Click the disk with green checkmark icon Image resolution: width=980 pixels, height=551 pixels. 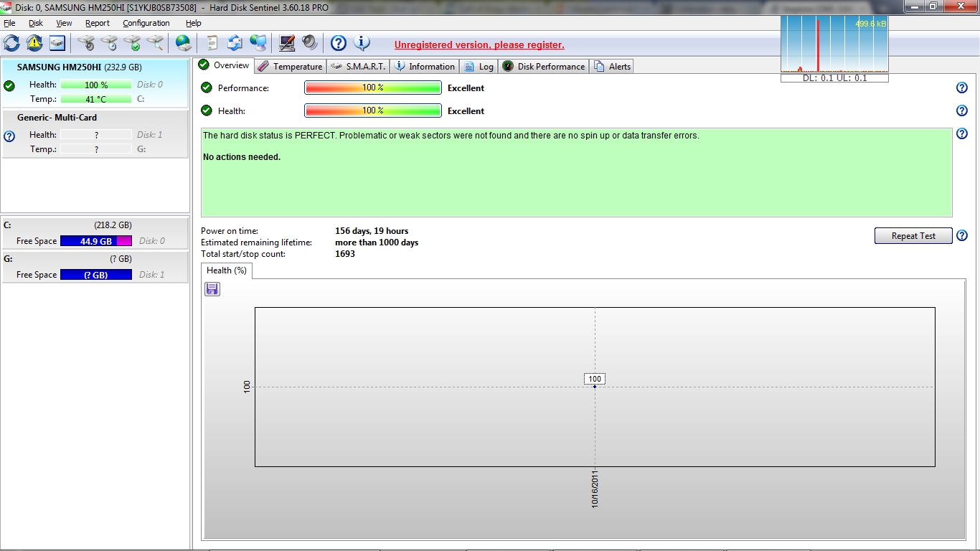[x=132, y=43]
